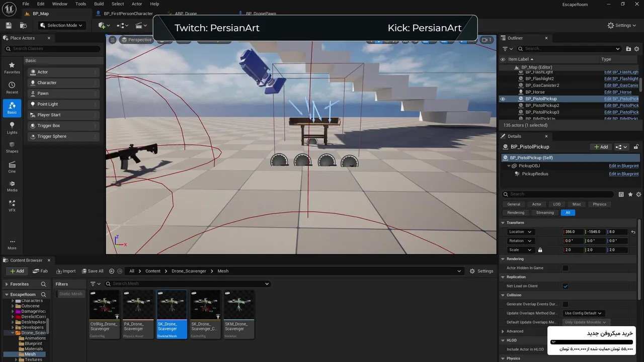Open the Selection Mode dropdown
Image resolution: width=644 pixels, height=362 pixels.
(61, 25)
